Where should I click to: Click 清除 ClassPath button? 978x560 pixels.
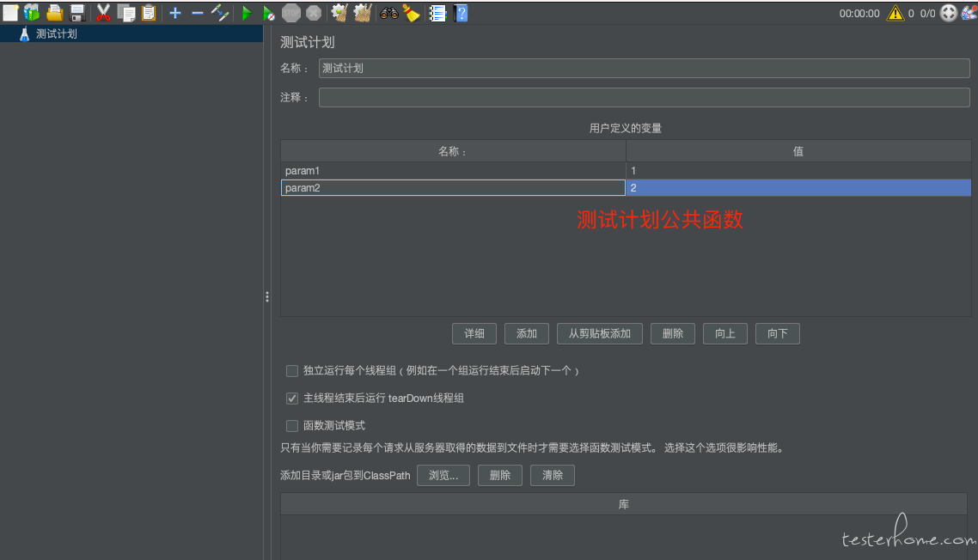coord(552,475)
